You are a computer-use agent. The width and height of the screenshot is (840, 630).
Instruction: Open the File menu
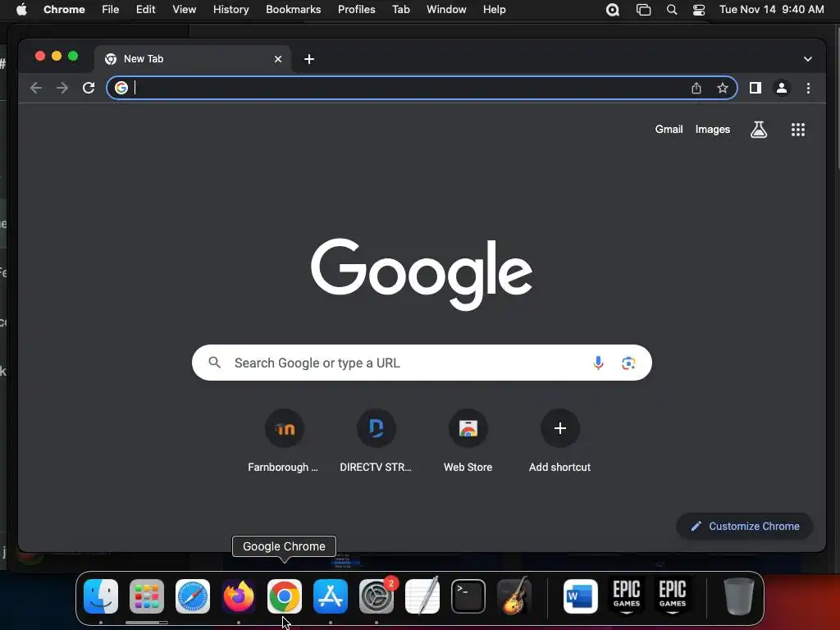(x=111, y=10)
